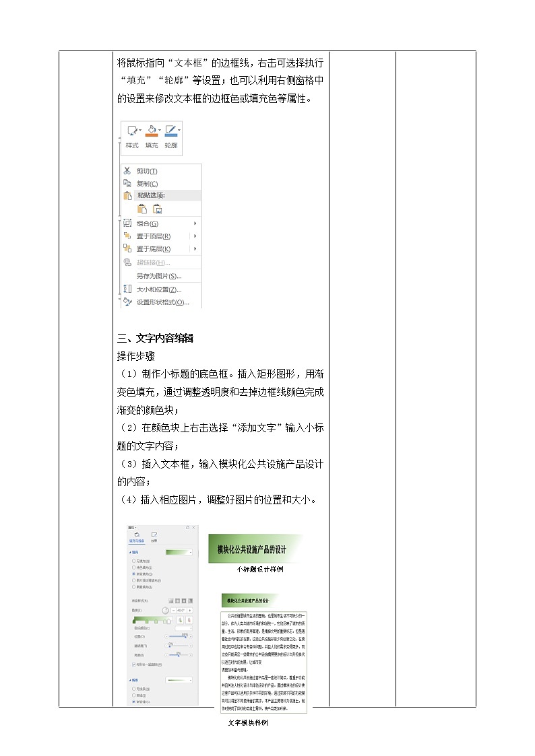This screenshot has width=535, height=756.
Task: Choose the first paste option icon
Action: 142,209
